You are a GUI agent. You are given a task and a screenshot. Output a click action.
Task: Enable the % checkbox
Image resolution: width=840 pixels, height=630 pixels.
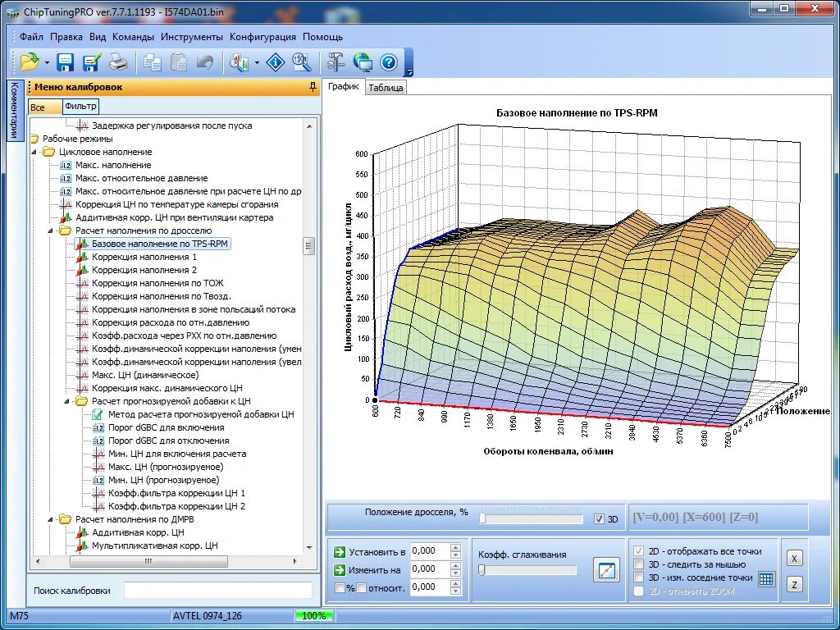[x=340, y=587]
